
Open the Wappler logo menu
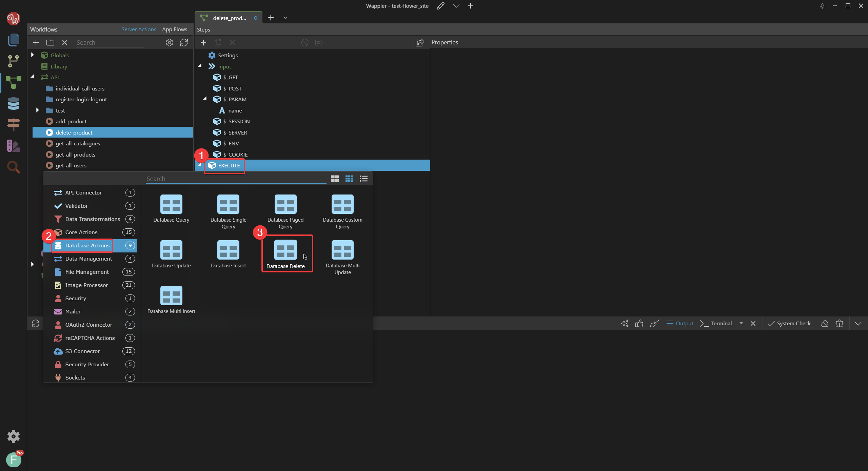pyautogui.click(x=14, y=18)
